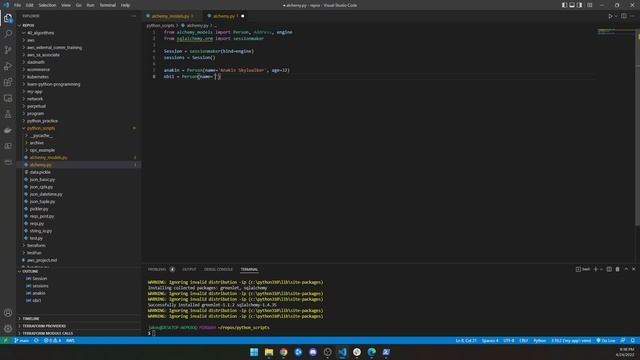The image size is (640, 360).
Task: Expand the kubernetes folder
Action: (38, 77)
